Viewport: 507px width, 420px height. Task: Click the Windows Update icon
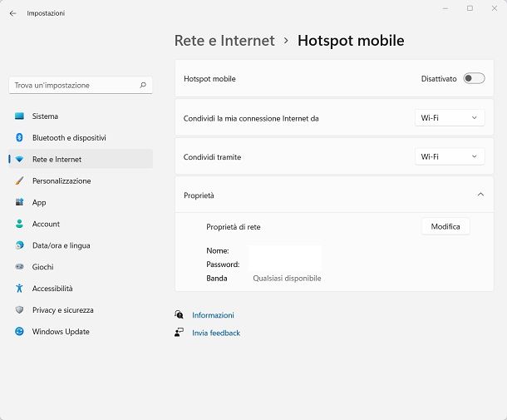19,332
